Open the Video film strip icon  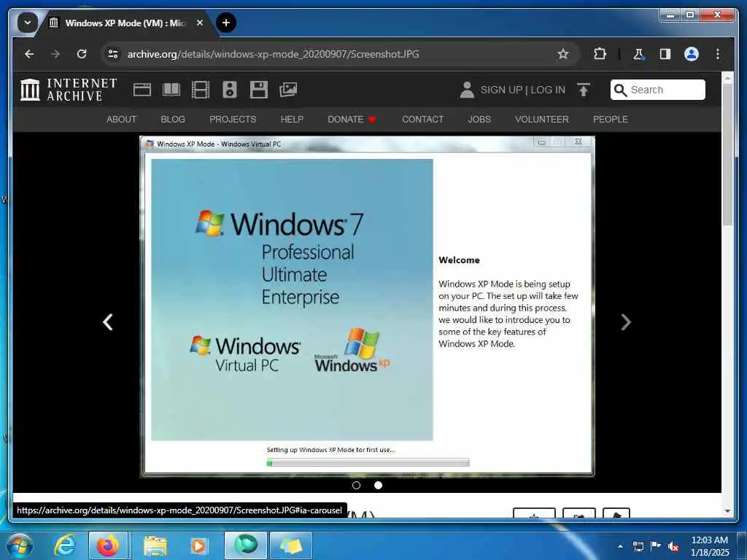point(201,90)
